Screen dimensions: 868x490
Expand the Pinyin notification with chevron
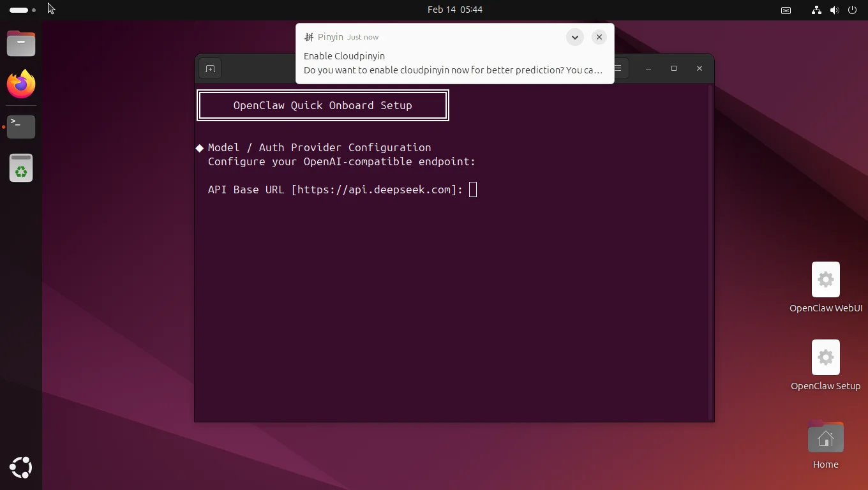click(574, 37)
